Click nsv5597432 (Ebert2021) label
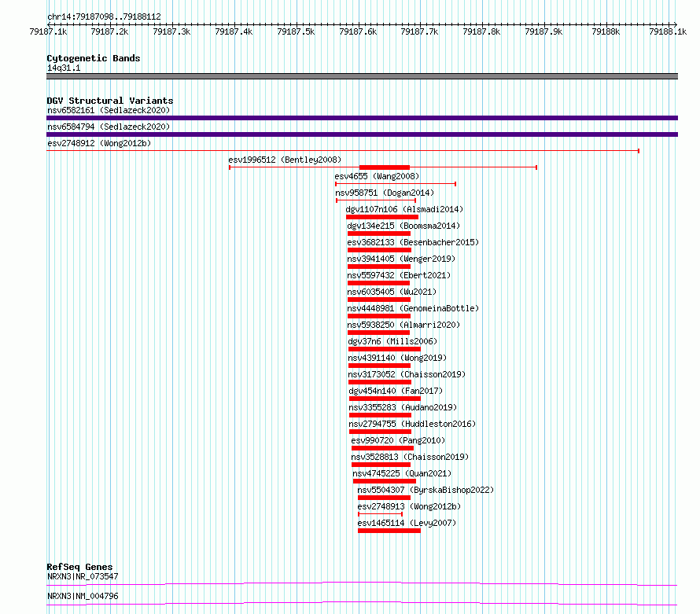This screenshot has width=700, height=614. click(399, 275)
